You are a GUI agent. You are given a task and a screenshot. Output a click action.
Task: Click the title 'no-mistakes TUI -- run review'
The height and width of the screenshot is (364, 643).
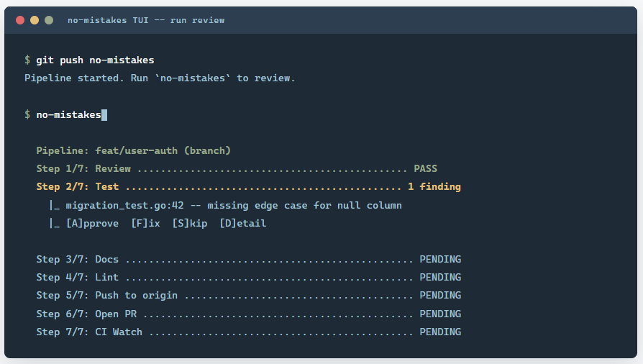pyautogui.click(x=146, y=20)
